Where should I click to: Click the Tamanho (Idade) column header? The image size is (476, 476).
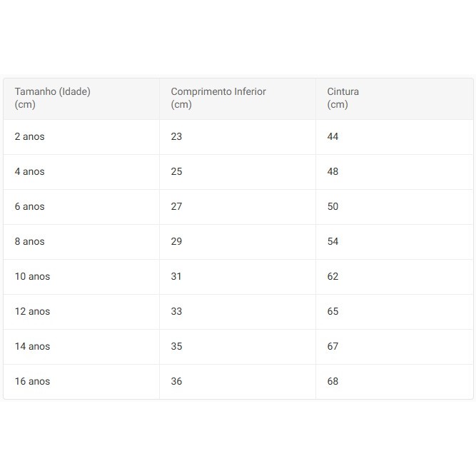point(52,98)
